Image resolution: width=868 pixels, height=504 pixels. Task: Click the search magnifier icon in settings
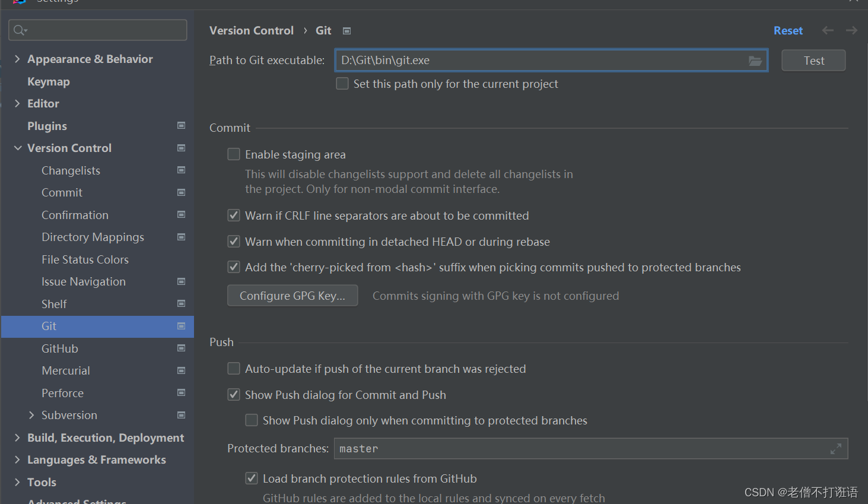click(18, 30)
